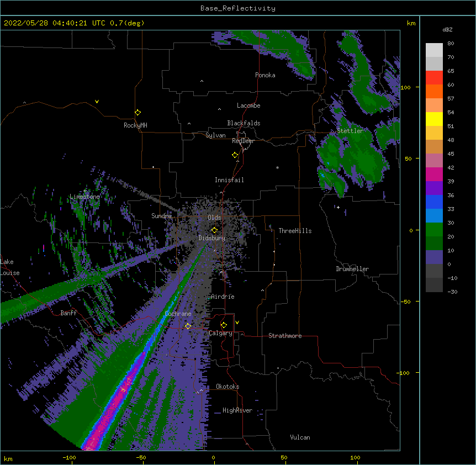This screenshot has height=465, width=476.
Task: Click the Vulcan town label
Action: 300,437
